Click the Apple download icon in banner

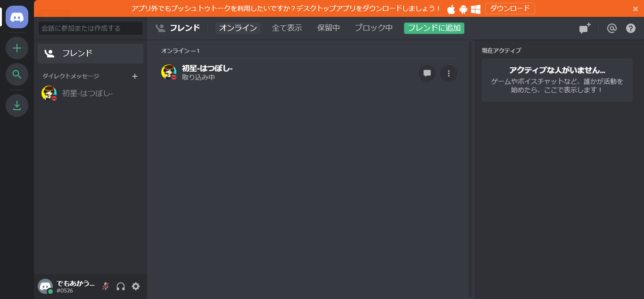click(x=451, y=9)
